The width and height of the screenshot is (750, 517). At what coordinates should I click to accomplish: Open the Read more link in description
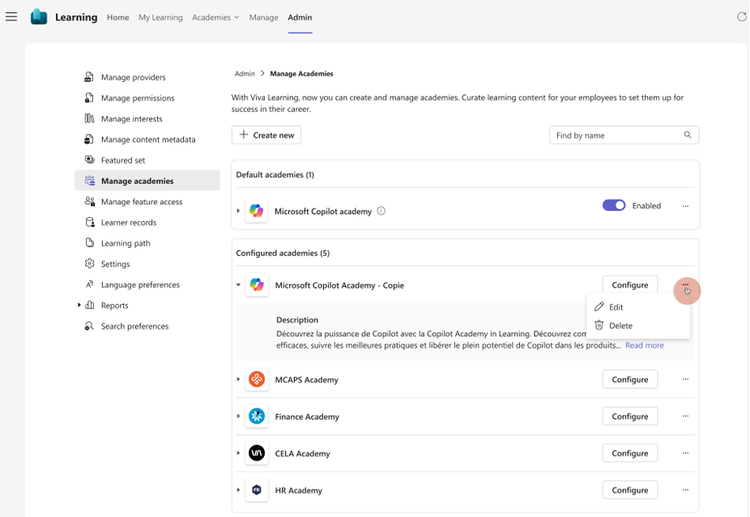coord(644,345)
